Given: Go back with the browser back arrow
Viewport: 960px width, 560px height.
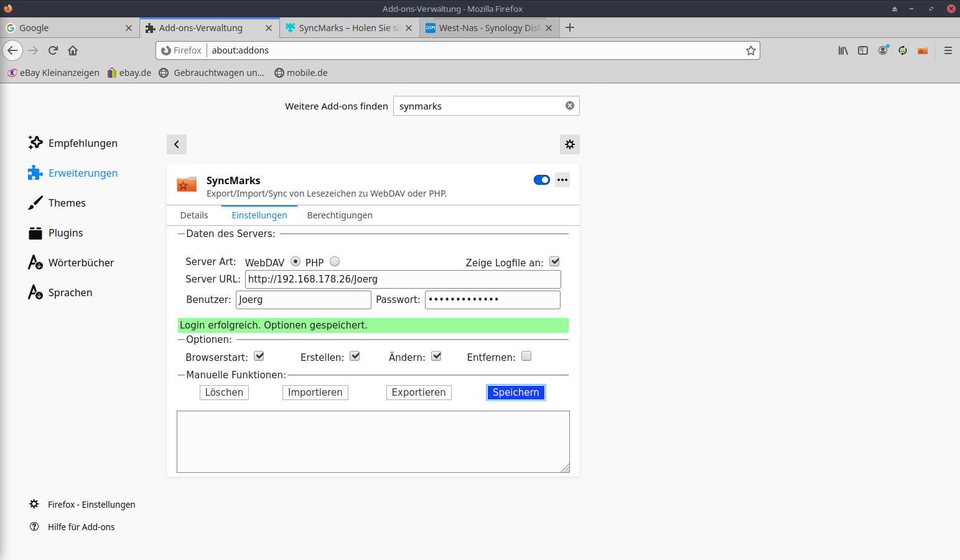Looking at the screenshot, I should point(12,50).
